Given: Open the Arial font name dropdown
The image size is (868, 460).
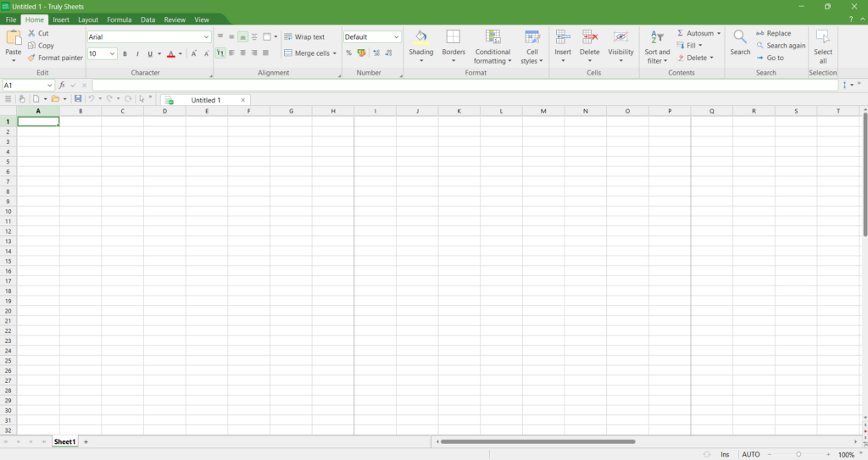Looking at the screenshot, I should point(206,37).
